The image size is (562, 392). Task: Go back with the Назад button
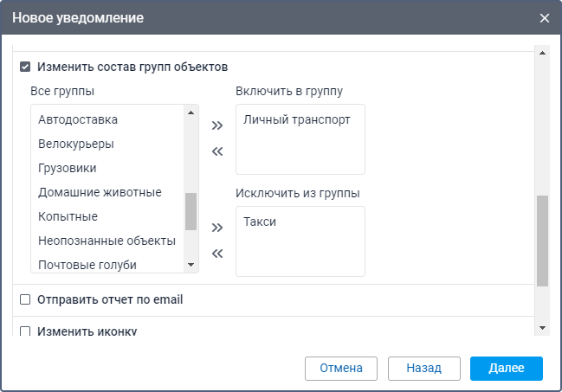[423, 368]
